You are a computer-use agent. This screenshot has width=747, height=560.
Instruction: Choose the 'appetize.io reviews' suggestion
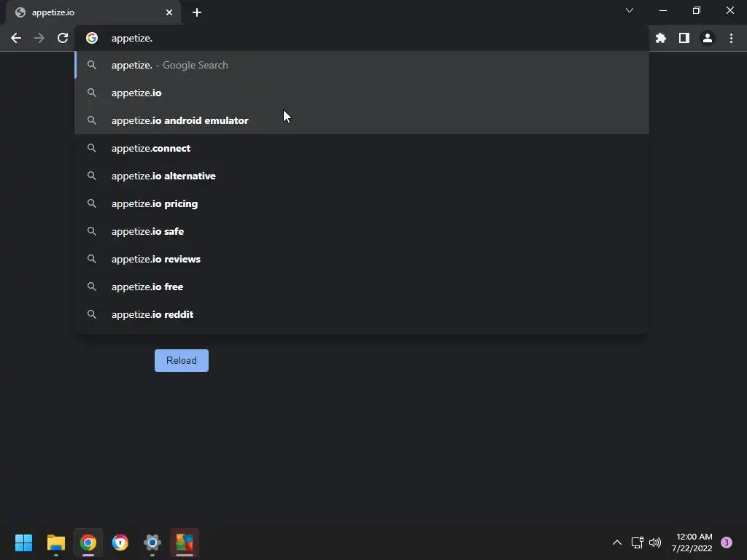point(362,259)
